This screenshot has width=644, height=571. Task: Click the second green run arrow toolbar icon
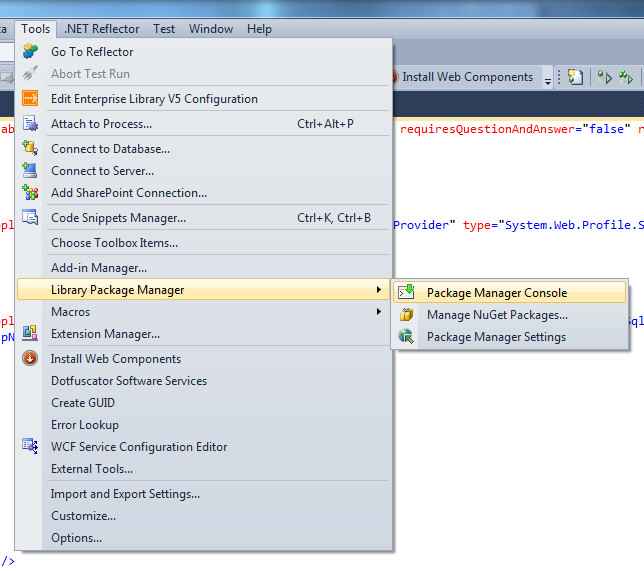click(x=626, y=77)
